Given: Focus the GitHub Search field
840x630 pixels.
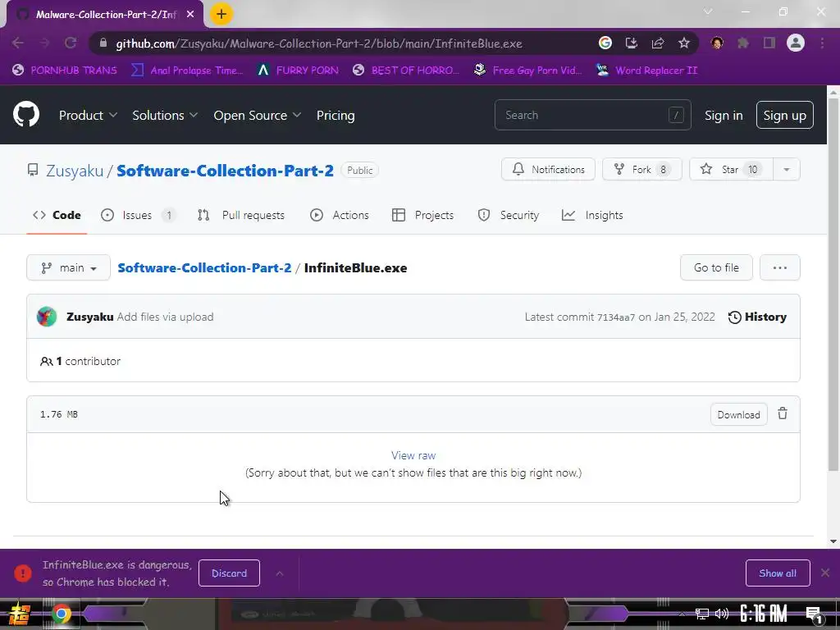Looking at the screenshot, I should [592, 115].
